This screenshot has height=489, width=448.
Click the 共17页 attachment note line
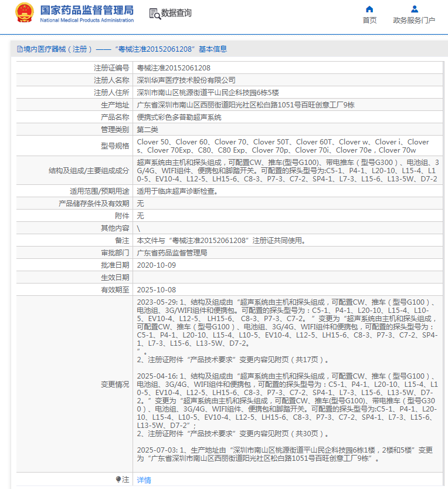tap(233, 360)
